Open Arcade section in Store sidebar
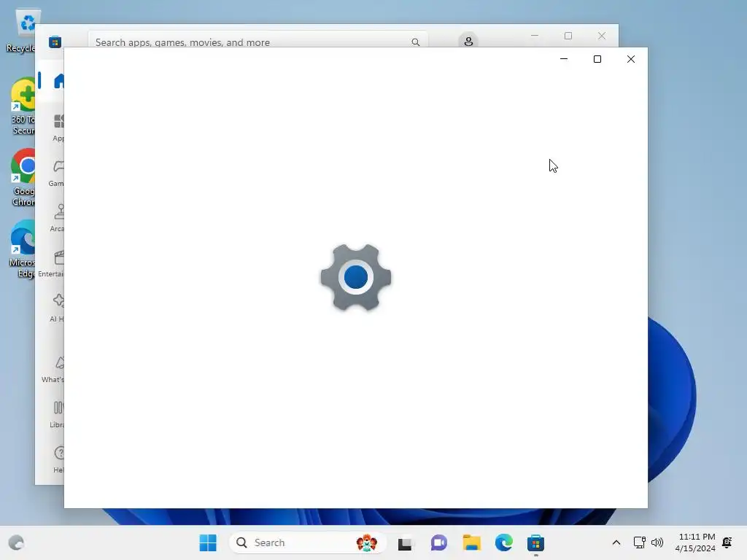The width and height of the screenshot is (747, 560). click(x=58, y=218)
